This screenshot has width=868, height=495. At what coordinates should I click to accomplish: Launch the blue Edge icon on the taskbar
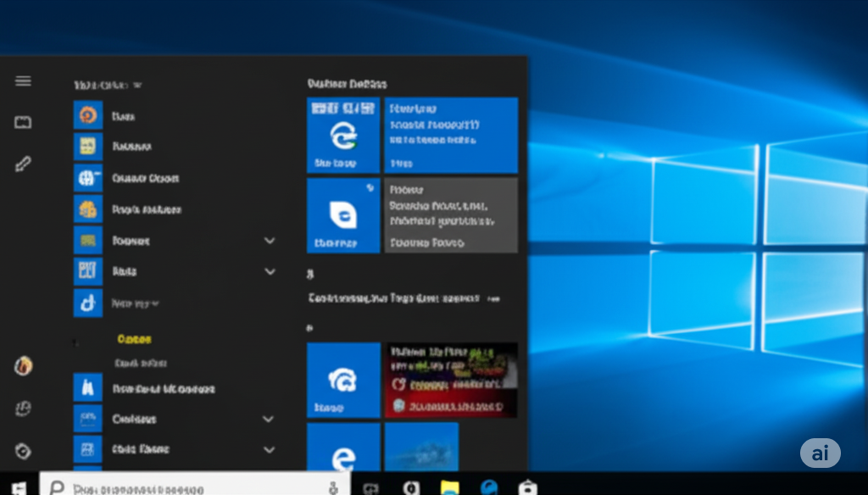coord(489,487)
